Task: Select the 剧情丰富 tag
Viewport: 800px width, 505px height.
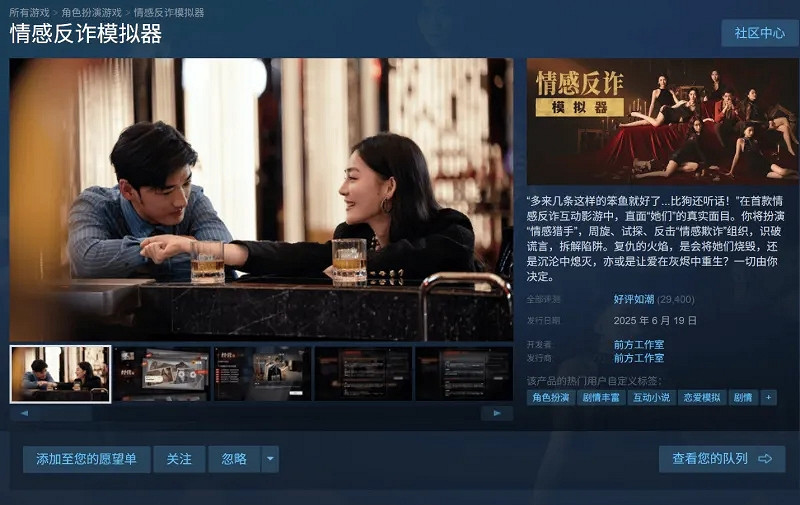Action: coord(601,397)
